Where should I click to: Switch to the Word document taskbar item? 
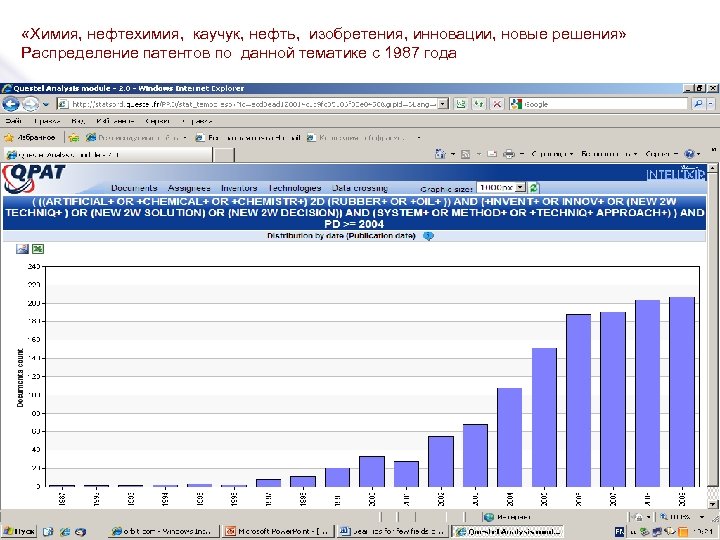[392, 532]
